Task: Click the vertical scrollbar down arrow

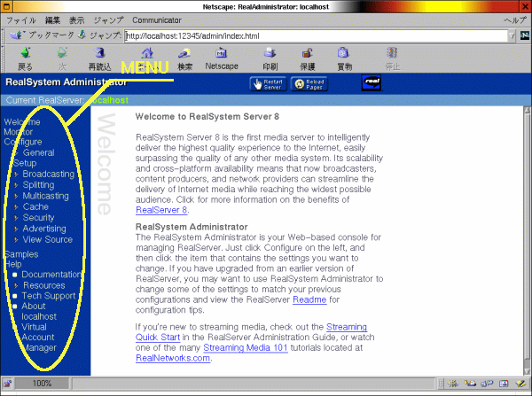Action: [525, 368]
